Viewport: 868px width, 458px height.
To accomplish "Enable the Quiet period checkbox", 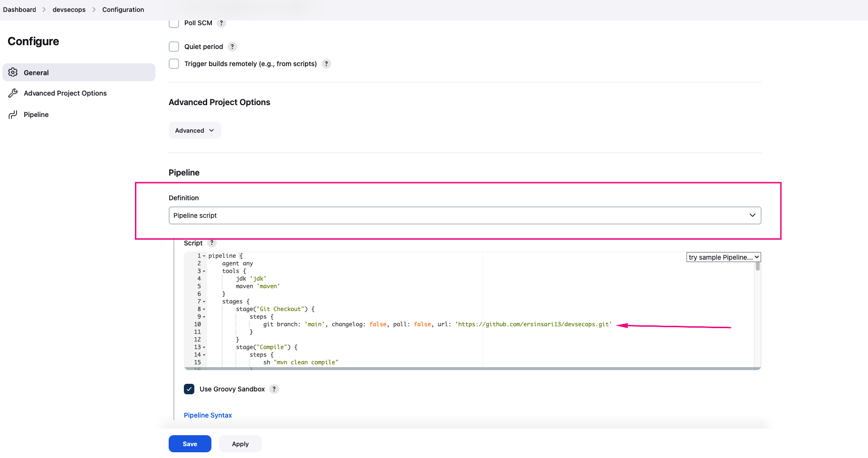I will (x=174, y=47).
